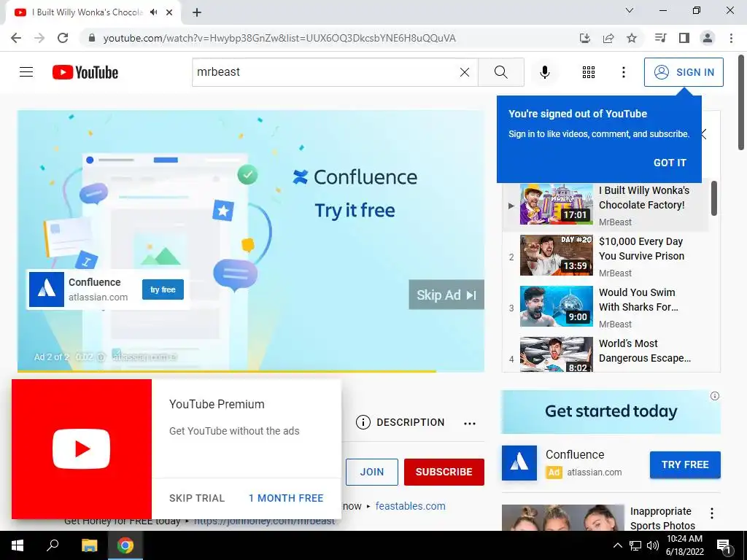The image size is (747, 560).
Task: Start voice search with microphone
Action: tap(544, 72)
